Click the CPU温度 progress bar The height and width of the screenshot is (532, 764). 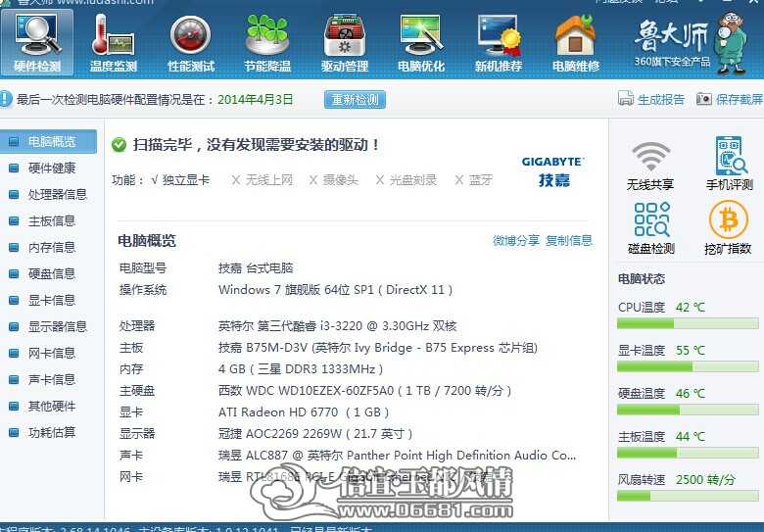(688, 323)
